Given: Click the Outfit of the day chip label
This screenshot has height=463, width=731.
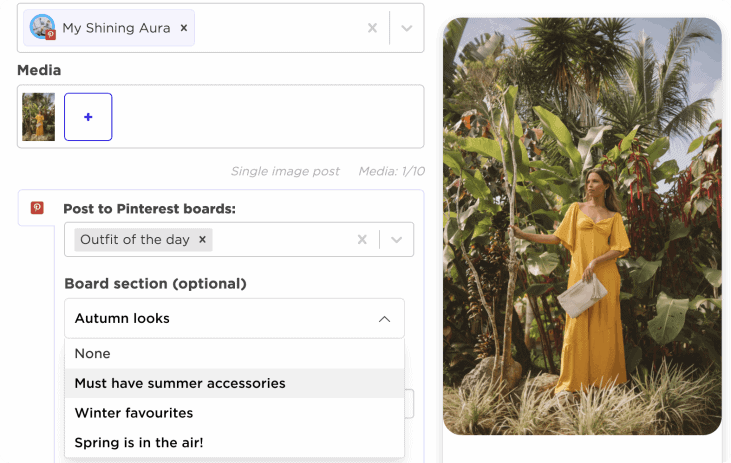Looking at the screenshot, I should tap(135, 240).
